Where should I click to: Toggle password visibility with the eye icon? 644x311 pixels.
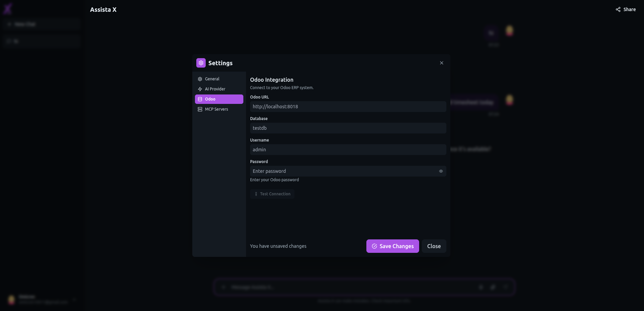(441, 171)
